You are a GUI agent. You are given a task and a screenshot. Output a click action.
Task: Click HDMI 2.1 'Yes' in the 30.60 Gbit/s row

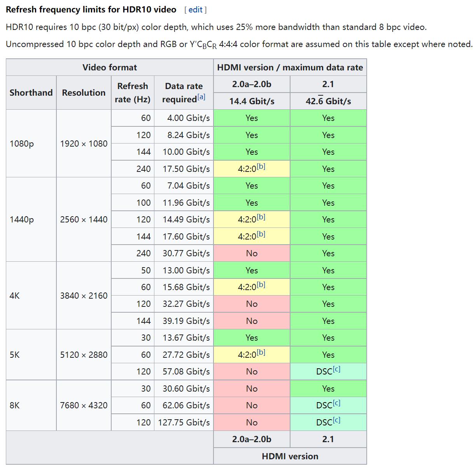tap(328, 388)
